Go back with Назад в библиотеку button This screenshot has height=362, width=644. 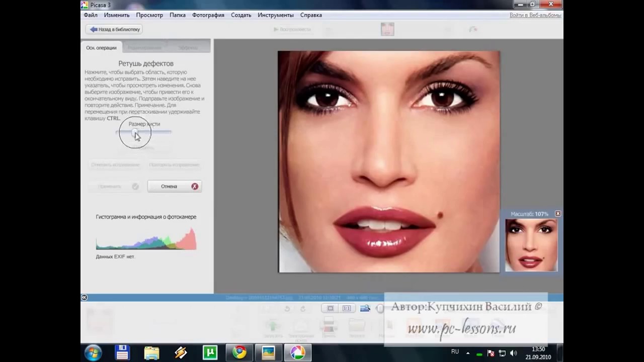click(x=115, y=29)
